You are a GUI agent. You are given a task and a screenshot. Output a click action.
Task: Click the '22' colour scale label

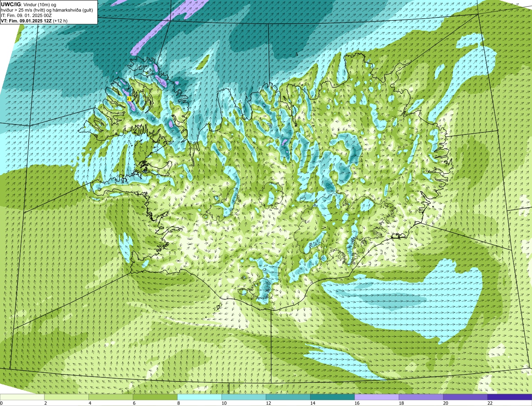click(490, 403)
